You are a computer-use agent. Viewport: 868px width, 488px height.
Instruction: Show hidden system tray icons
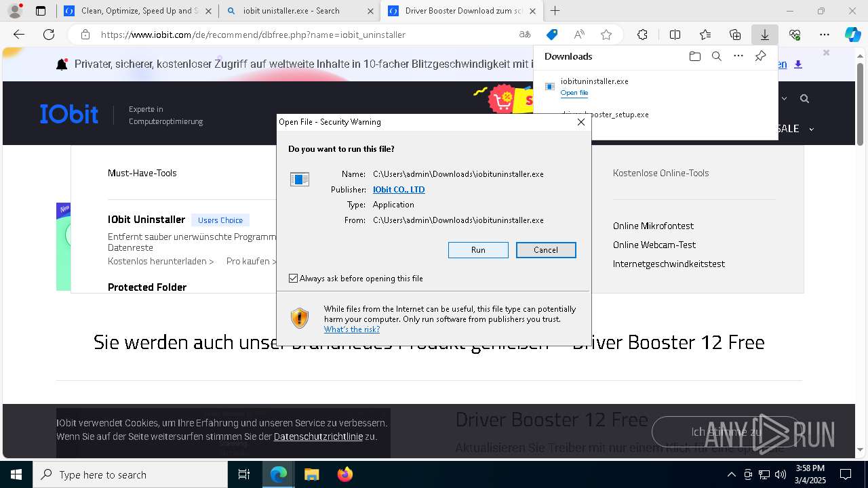point(731,474)
